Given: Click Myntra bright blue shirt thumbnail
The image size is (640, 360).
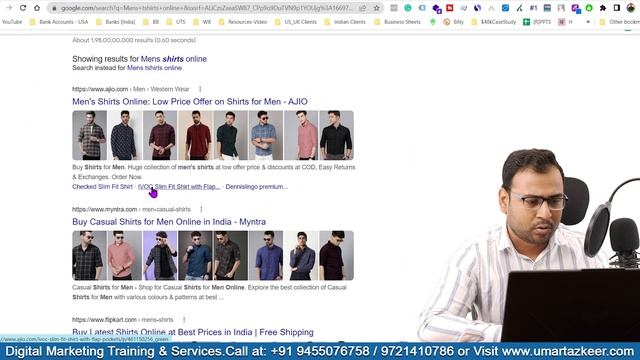Looking at the screenshot, I should (x=266, y=256).
